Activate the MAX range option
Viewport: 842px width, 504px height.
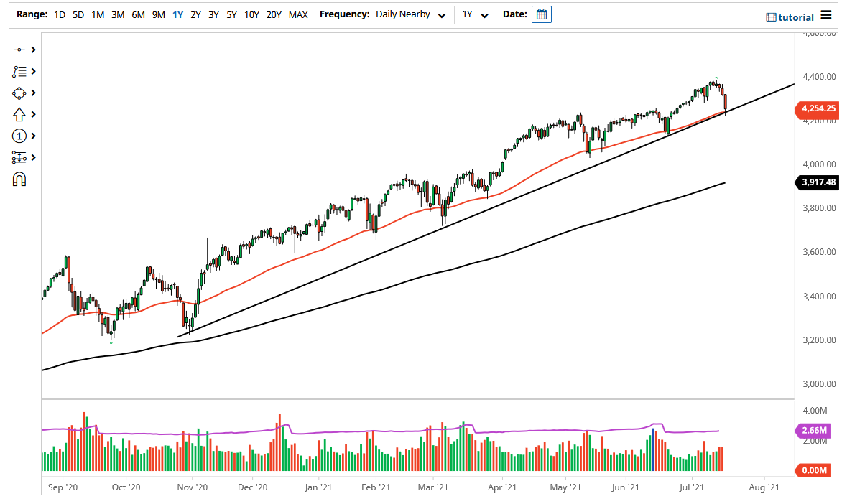tap(298, 14)
